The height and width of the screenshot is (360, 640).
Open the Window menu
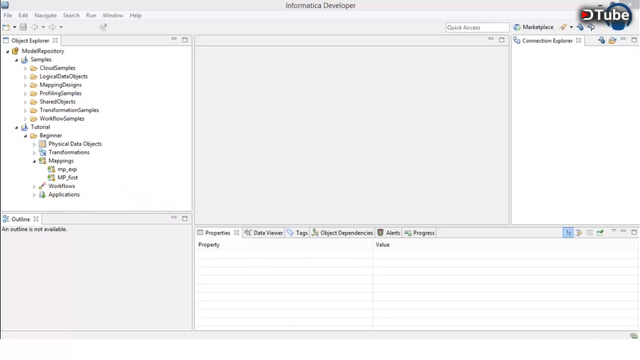tap(113, 15)
